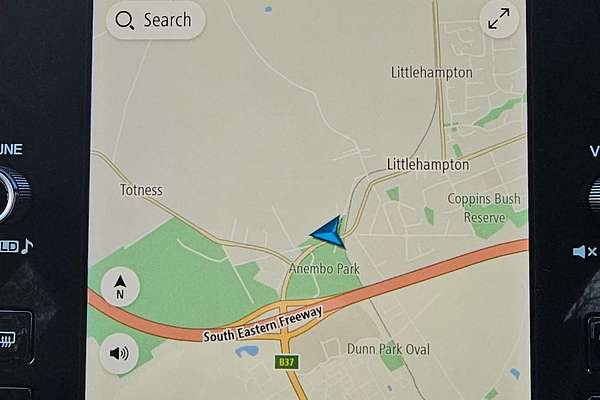This screenshot has height=400, width=600.
Task: Tap the Anembo Park label
Action: click(x=324, y=269)
